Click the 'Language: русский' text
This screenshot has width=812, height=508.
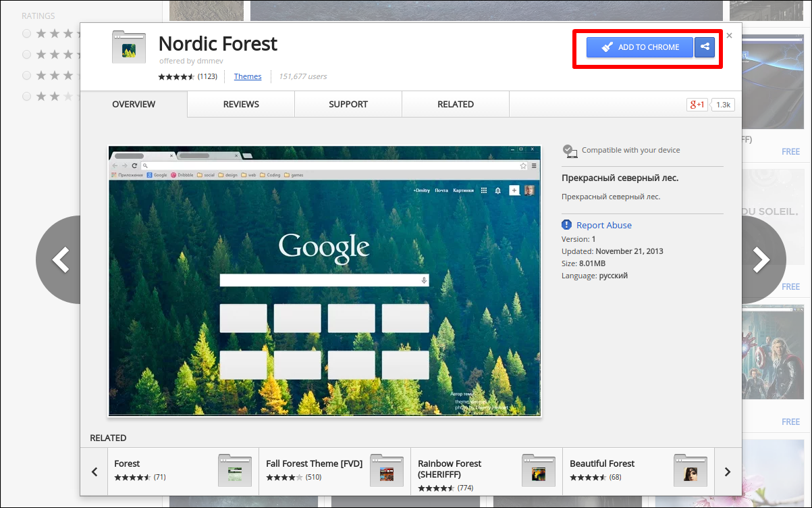[595, 276]
